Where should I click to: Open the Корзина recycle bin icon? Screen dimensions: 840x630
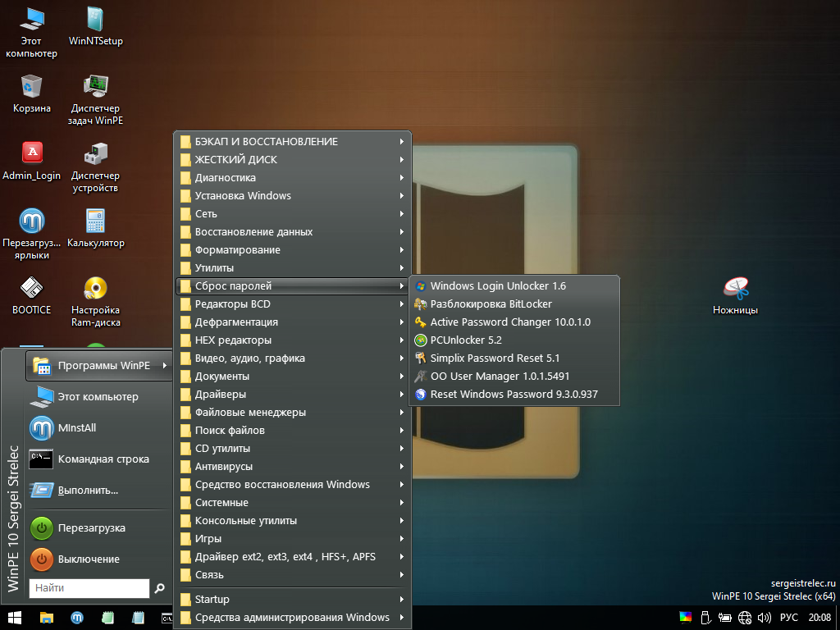[x=32, y=94]
